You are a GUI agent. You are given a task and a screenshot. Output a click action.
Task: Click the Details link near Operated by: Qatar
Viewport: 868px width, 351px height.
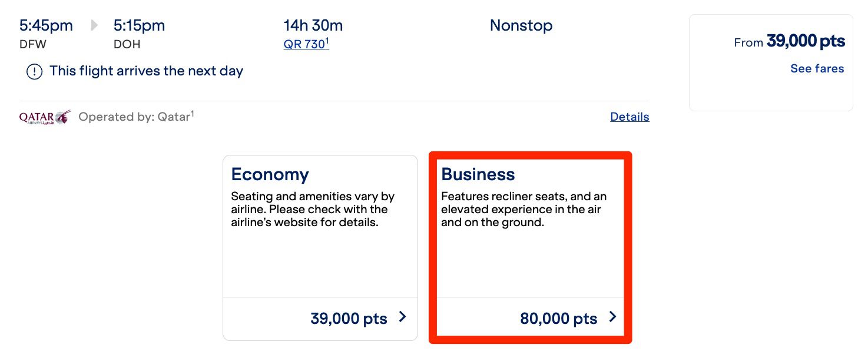[630, 117]
